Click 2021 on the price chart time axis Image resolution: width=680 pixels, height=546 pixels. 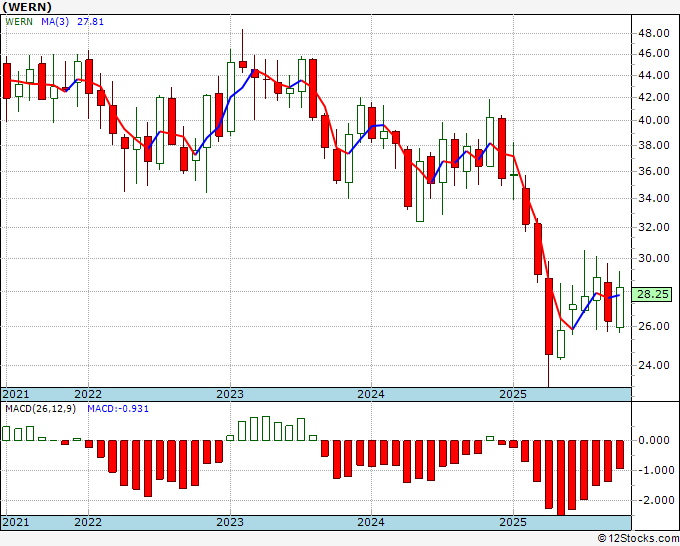tap(16, 394)
